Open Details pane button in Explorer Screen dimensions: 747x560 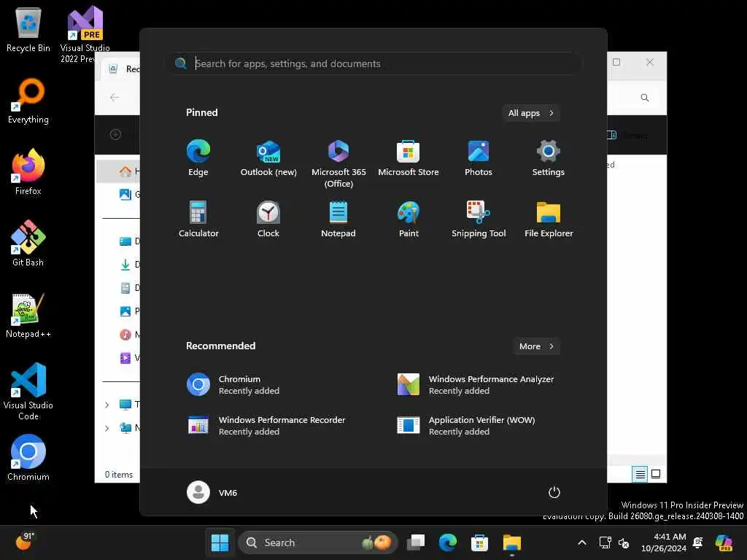point(627,135)
